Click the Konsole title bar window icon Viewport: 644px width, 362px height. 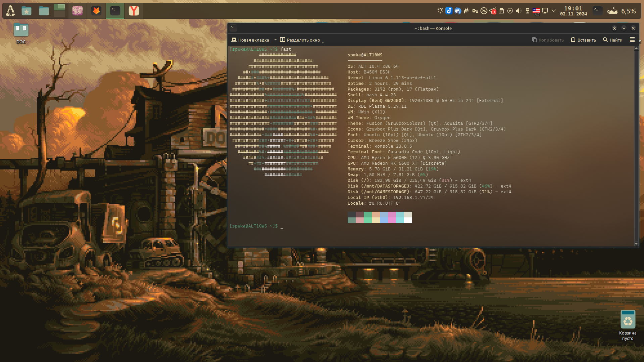pyautogui.click(x=233, y=28)
